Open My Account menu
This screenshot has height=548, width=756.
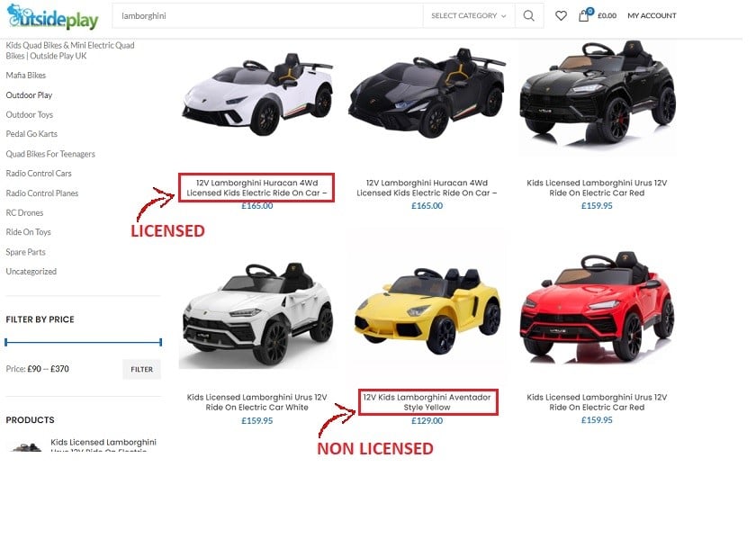coord(652,16)
